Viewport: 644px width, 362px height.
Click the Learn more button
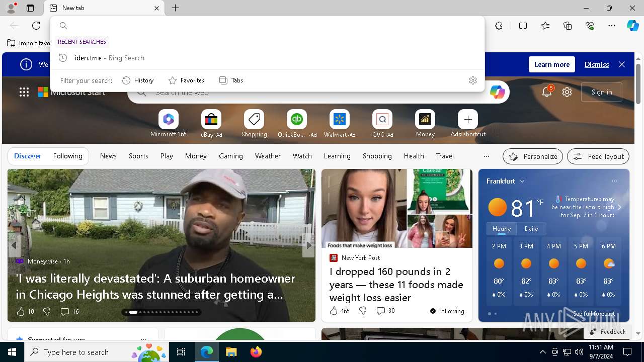point(552,64)
